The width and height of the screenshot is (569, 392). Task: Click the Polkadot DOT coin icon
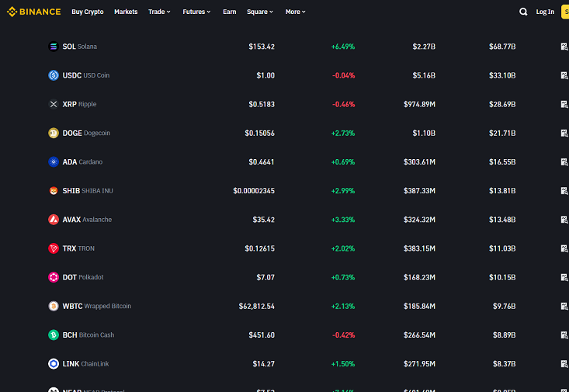click(x=54, y=277)
